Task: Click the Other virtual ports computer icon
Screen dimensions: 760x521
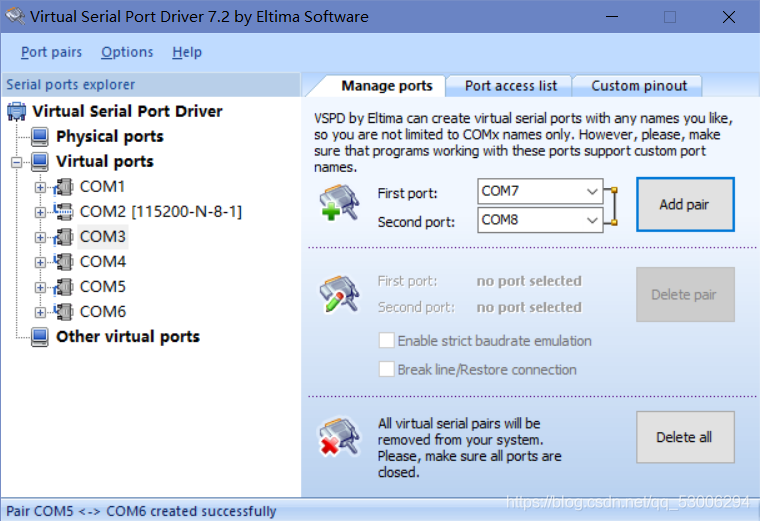Action: 40,337
